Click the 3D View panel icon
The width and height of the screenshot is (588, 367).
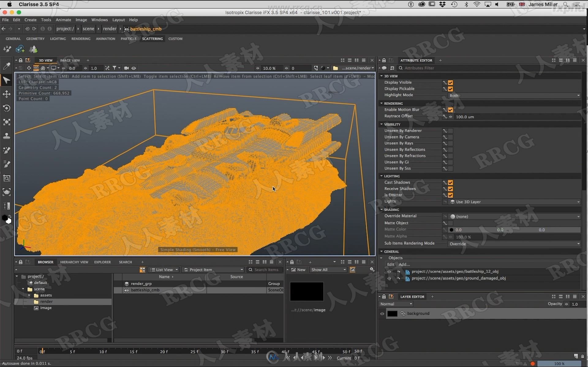pos(46,60)
